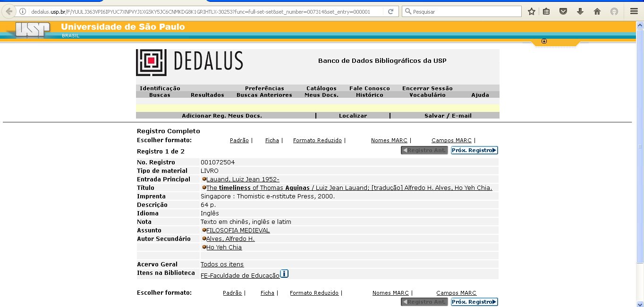Open secondary author Alves, Alfredo H.

coord(230,239)
